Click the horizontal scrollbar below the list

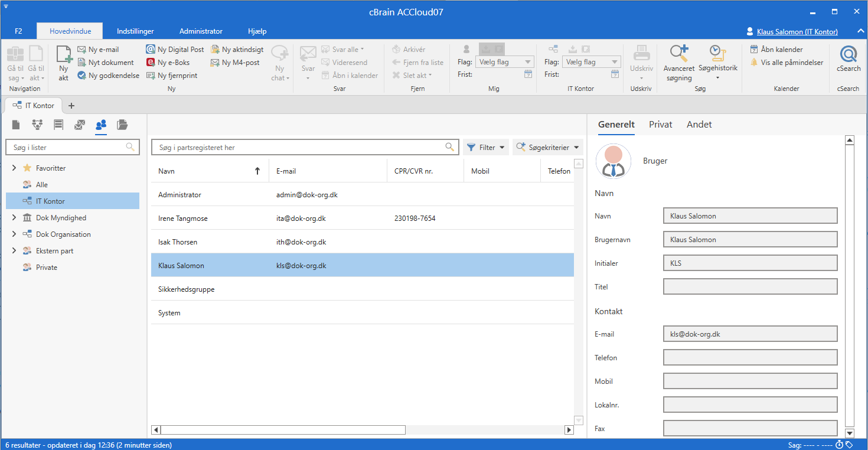click(282, 430)
